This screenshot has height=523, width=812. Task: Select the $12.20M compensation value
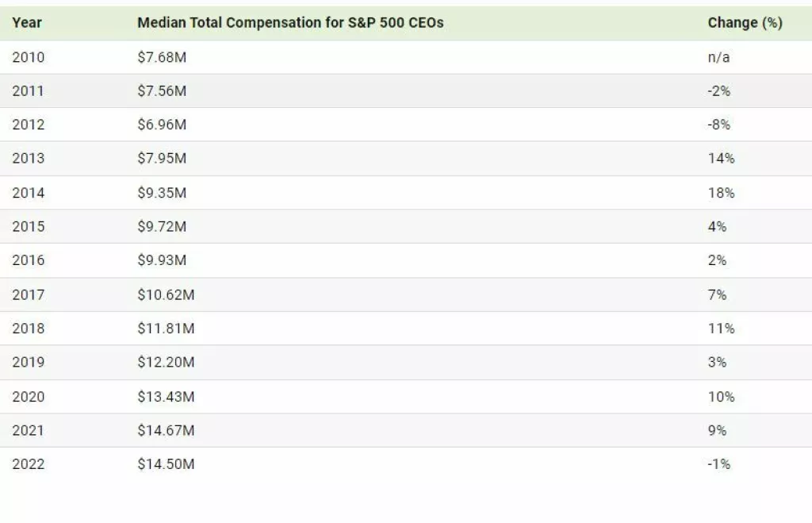(166, 363)
